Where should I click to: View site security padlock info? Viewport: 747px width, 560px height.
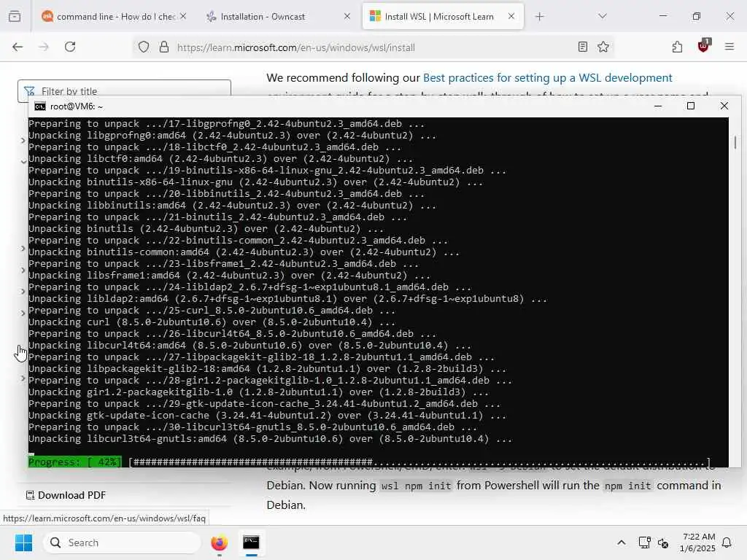click(x=164, y=47)
